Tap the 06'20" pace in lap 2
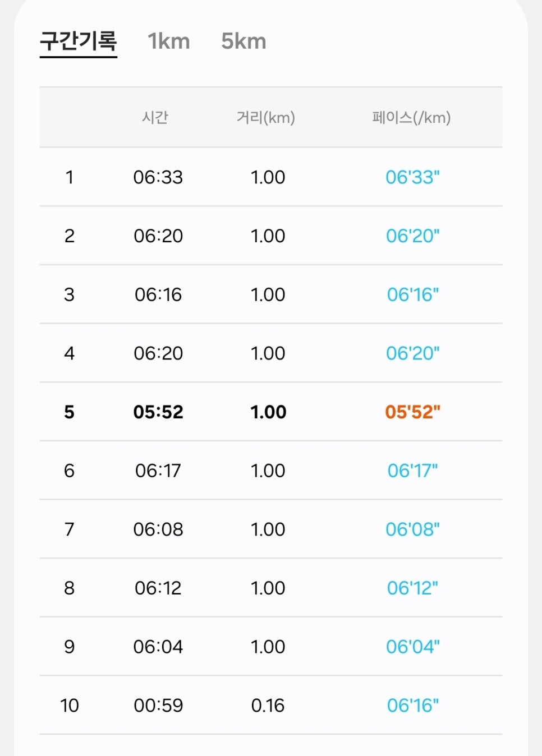Image resolution: width=542 pixels, height=756 pixels. click(413, 236)
